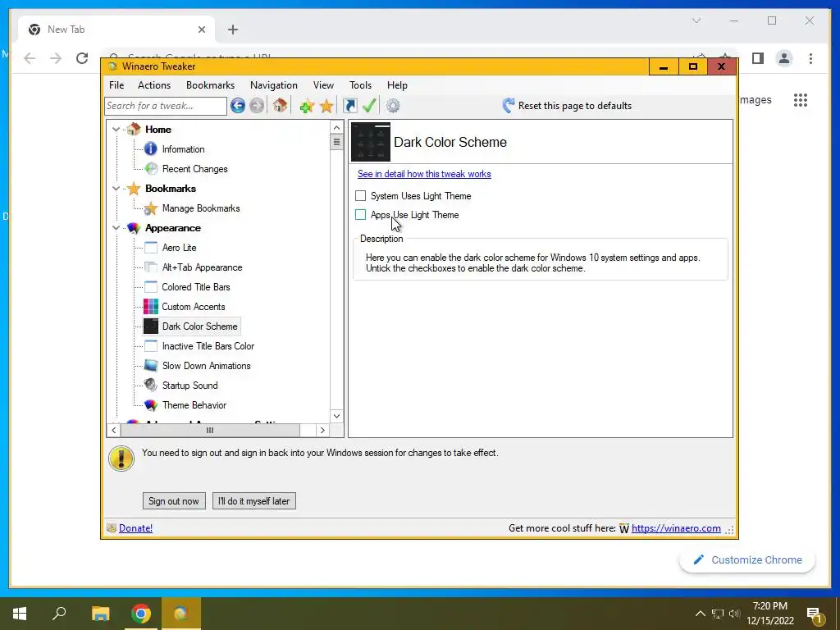Click the Donate! link
Viewport: 840px width, 630px height.
[x=135, y=528]
